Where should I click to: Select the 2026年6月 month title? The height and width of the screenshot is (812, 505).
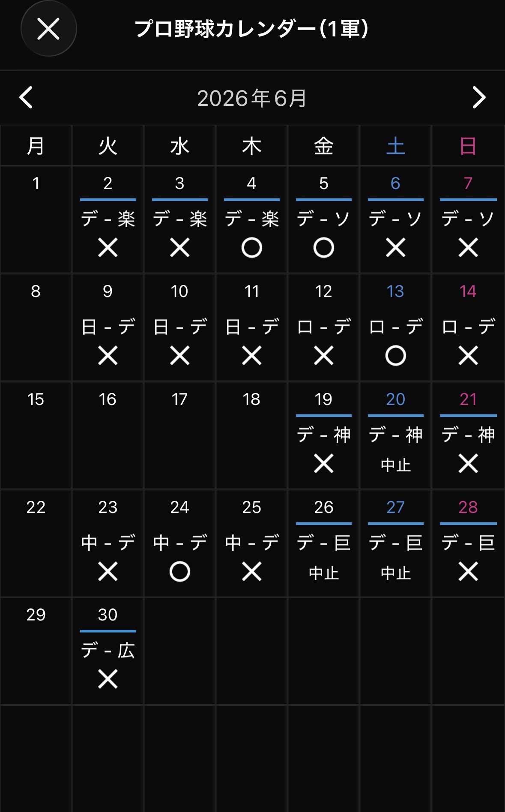pos(252,98)
